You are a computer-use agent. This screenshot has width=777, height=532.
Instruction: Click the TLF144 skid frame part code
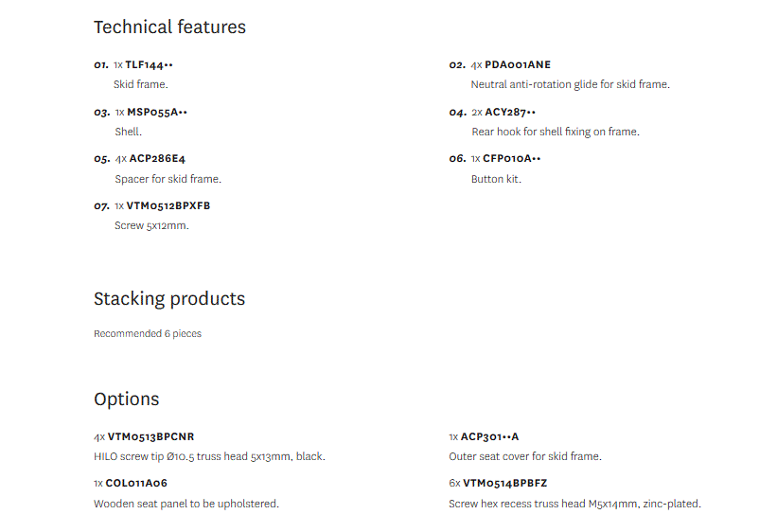[149, 65]
